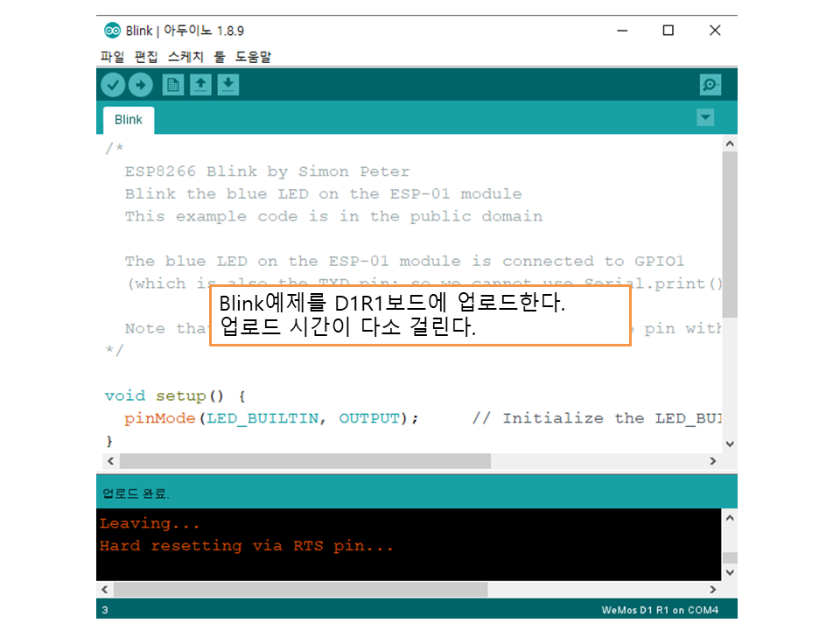
Task: Click console vertical scrollbar down arrow
Action: pos(730,572)
